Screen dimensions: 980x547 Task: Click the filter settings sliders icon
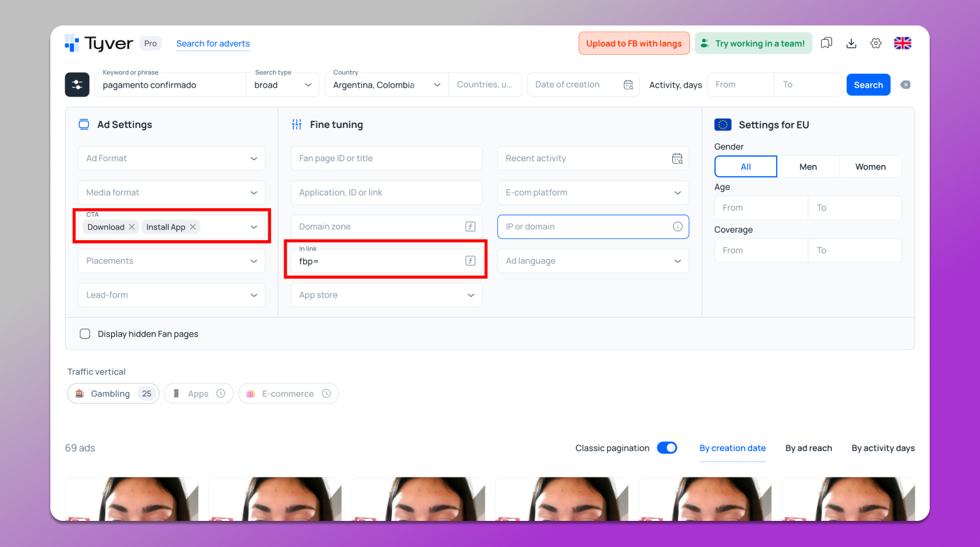(x=77, y=85)
